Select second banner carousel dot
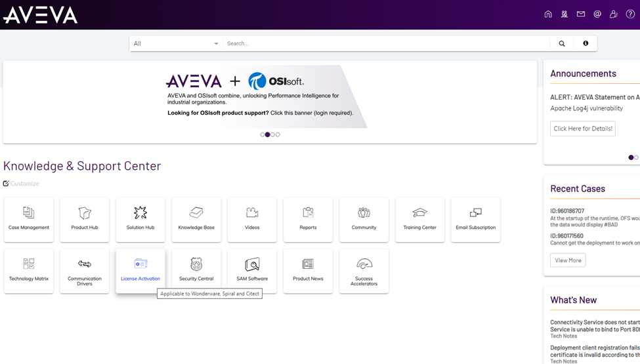Image resolution: width=640 pixels, height=364 pixels. tap(267, 134)
